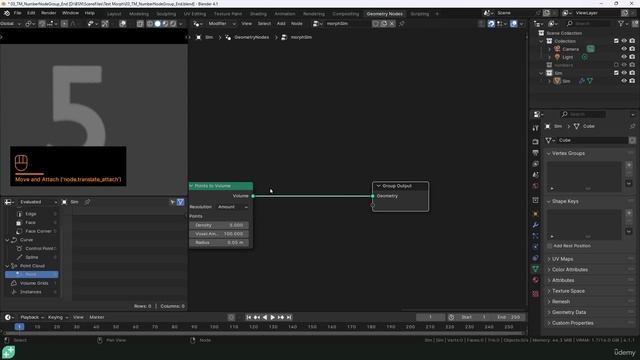Collapse the Shape Keys panel
This screenshot has width=640, height=360.
[x=549, y=202]
